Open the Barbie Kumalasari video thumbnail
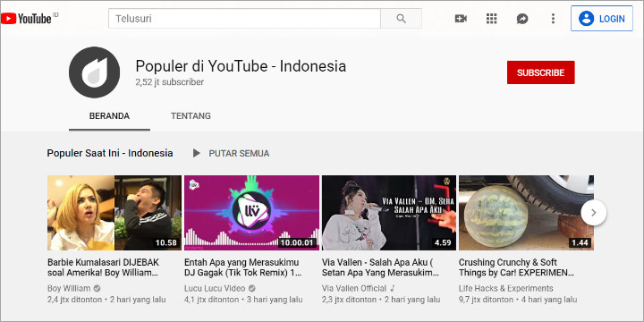Image resolution: width=644 pixels, height=322 pixels. tap(114, 213)
